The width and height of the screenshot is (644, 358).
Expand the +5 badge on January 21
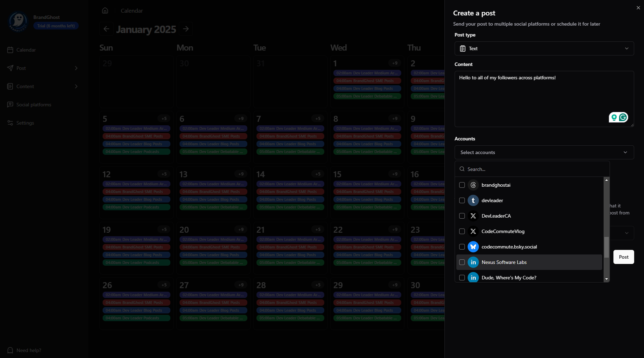click(318, 230)
